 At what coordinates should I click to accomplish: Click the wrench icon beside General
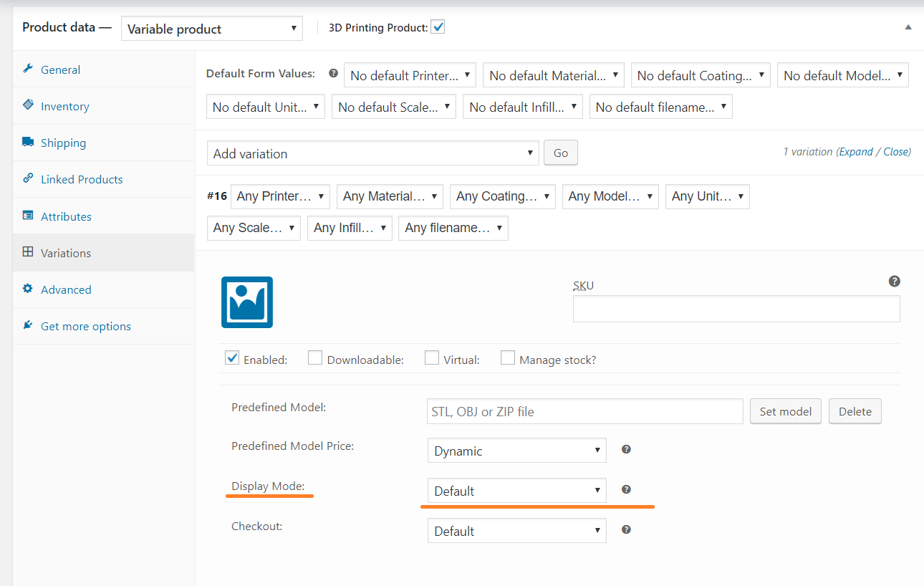click(28, 69)
